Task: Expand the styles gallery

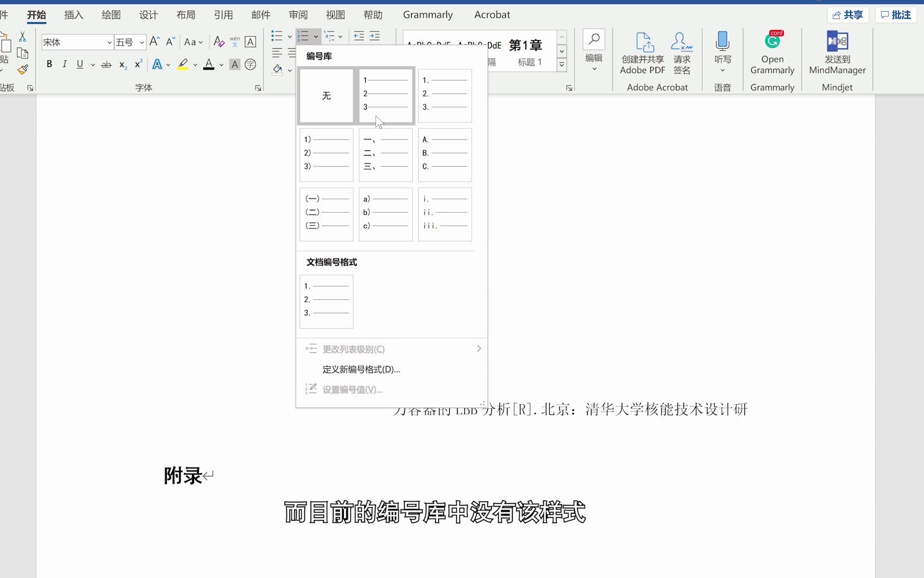Action: tap(562, 65)
